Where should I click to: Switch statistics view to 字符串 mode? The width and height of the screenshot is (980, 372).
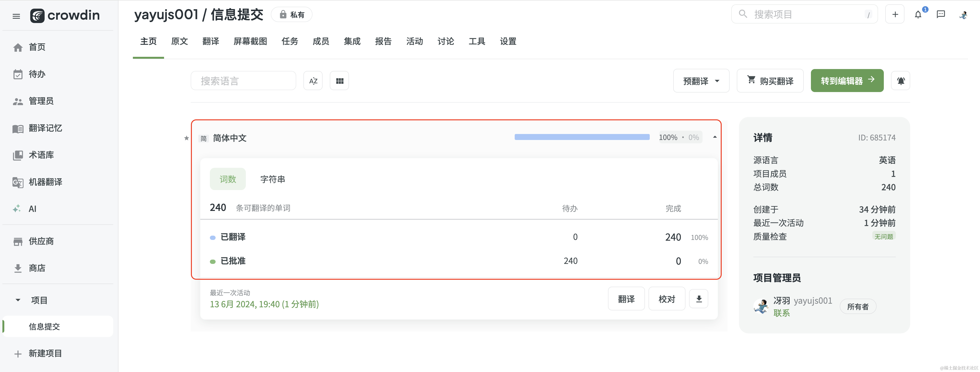click(272, 179)
